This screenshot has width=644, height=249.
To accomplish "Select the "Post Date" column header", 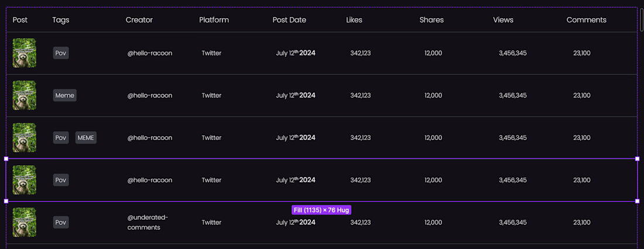I will click(289, 20).
